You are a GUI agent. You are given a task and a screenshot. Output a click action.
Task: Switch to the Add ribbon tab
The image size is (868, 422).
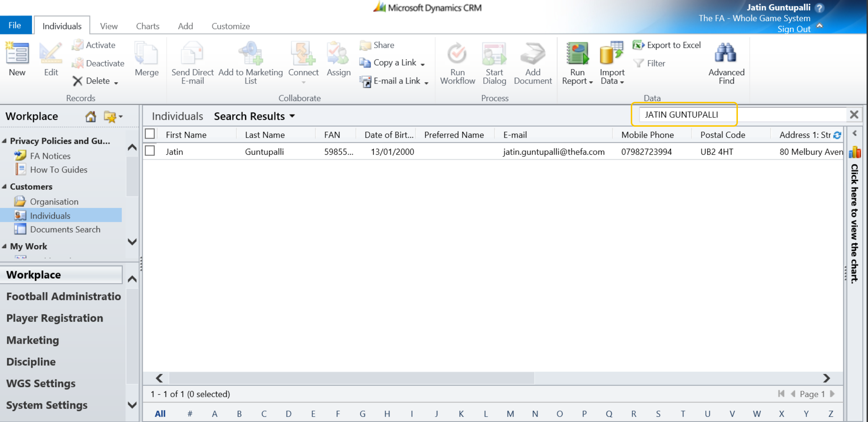pyautogui.click(x=185, y=26)
